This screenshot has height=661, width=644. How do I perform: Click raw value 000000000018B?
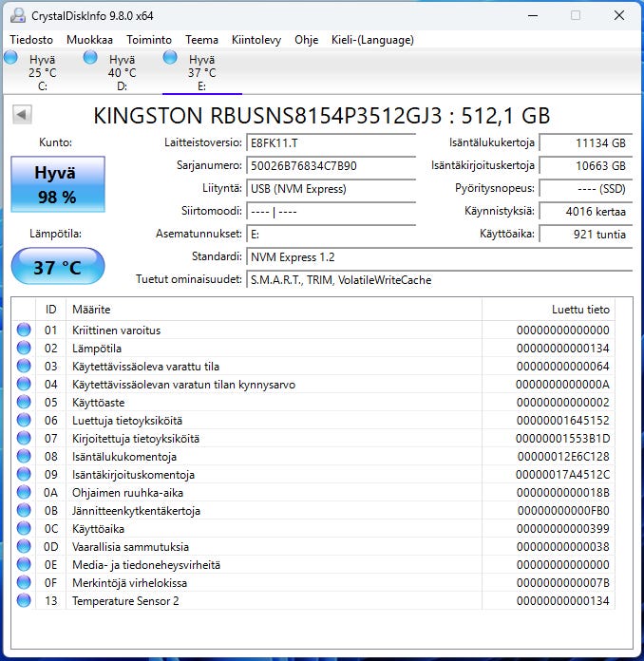563,493
